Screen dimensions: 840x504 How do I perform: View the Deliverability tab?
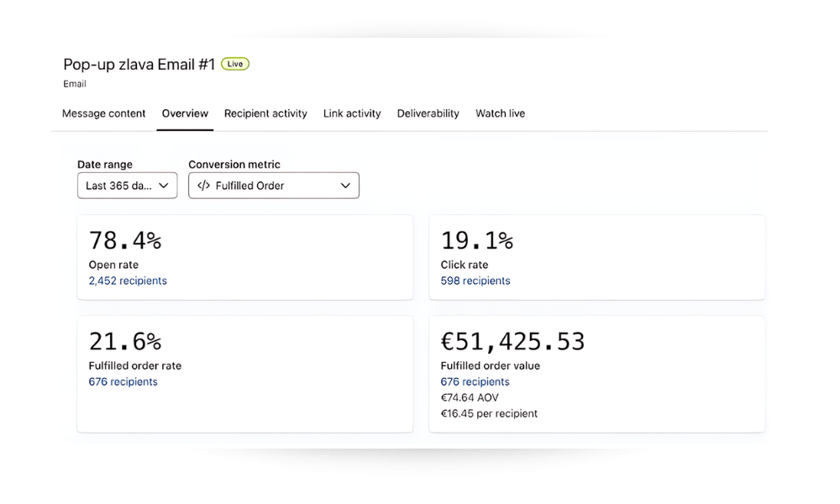[428, 113]
